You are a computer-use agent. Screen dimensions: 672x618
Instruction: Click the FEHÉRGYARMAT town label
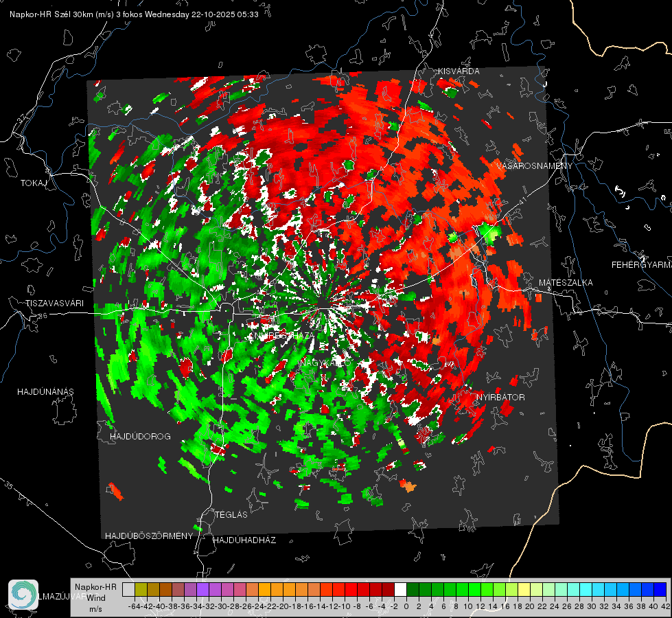[x=641, y=265]
